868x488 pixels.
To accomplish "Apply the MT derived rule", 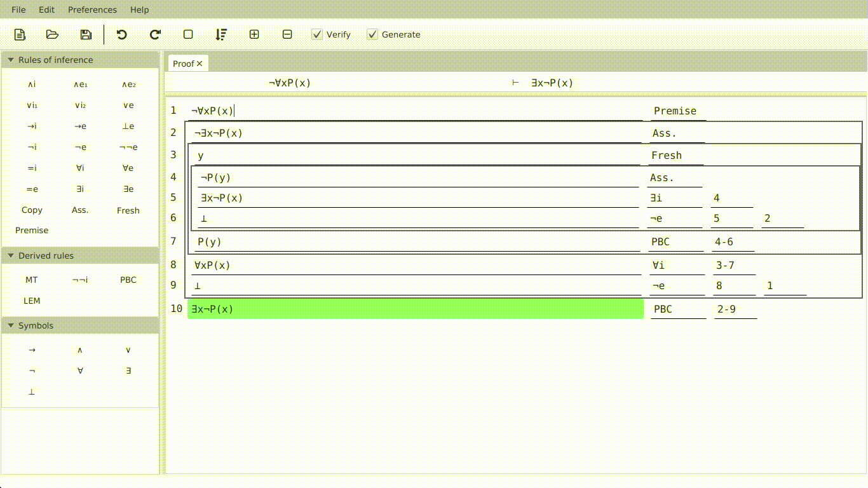I will pyautogui.click(x=32, y=280).
